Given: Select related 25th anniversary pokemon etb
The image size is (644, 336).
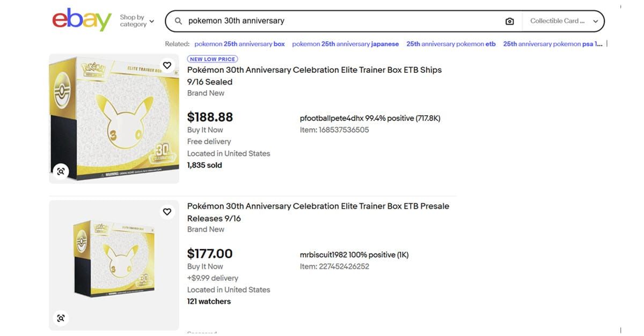Looking at the screenshot, I should 451,44.
